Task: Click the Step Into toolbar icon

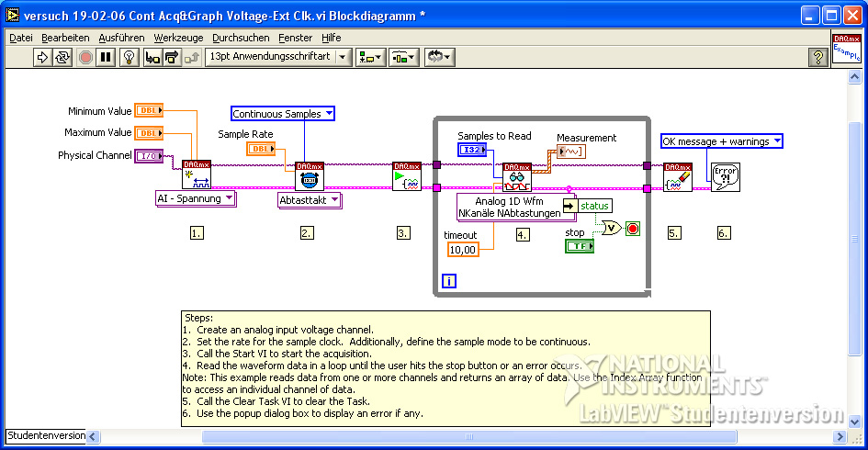Action: pyautogui.click(x=152, y=57)
